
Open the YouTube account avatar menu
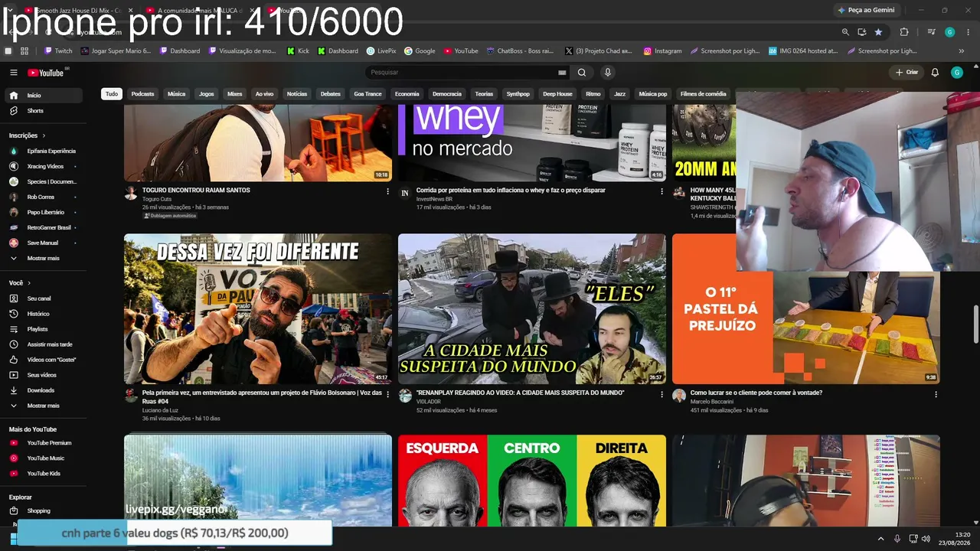[957, 73]
